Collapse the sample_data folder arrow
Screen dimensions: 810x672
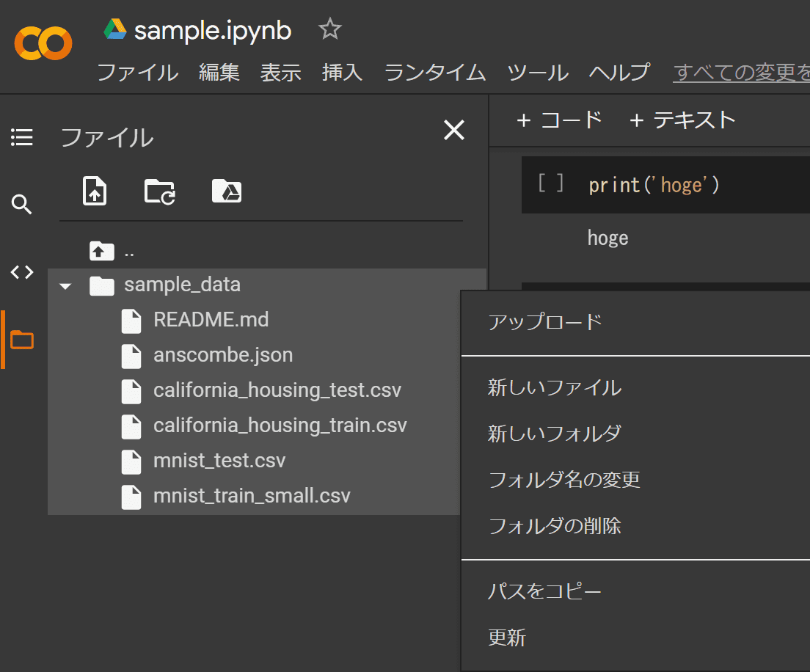coord(65,285)
